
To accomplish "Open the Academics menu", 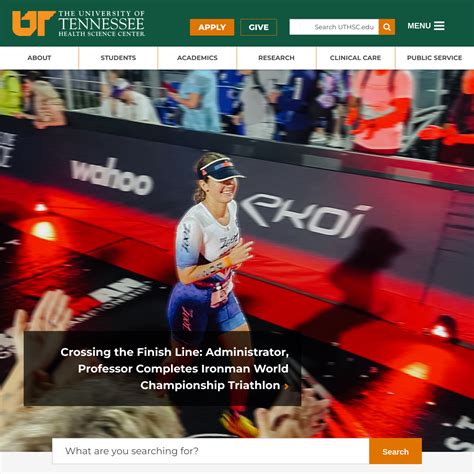I will [x=197, y=58].
